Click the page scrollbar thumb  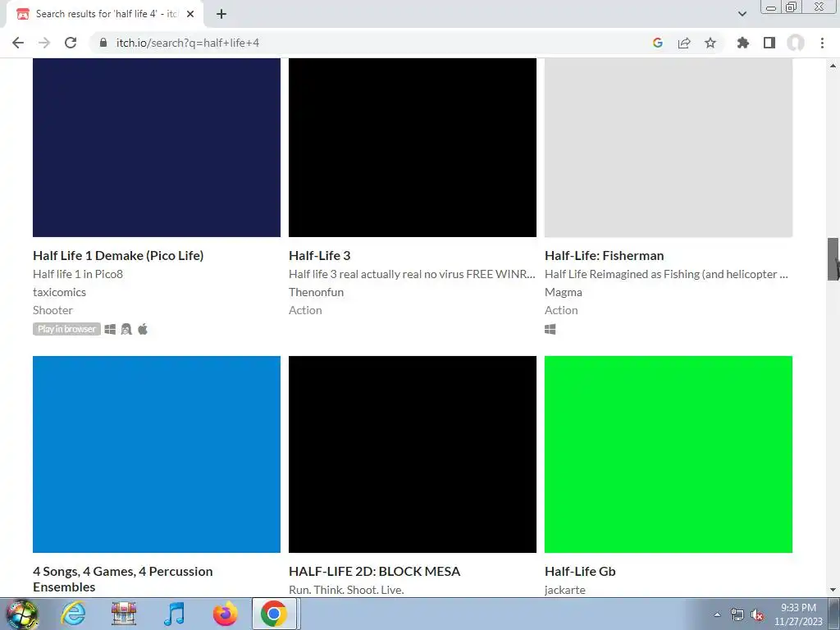(x=833, y=259)
